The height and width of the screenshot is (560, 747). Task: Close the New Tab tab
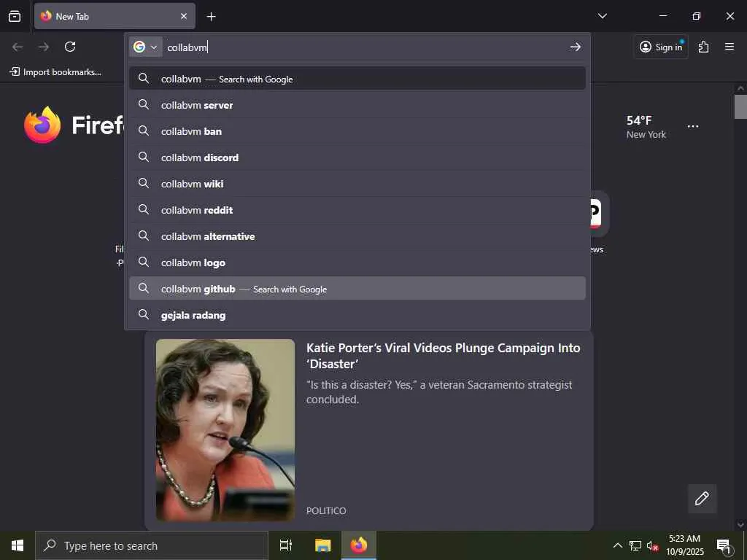[183, 16]
